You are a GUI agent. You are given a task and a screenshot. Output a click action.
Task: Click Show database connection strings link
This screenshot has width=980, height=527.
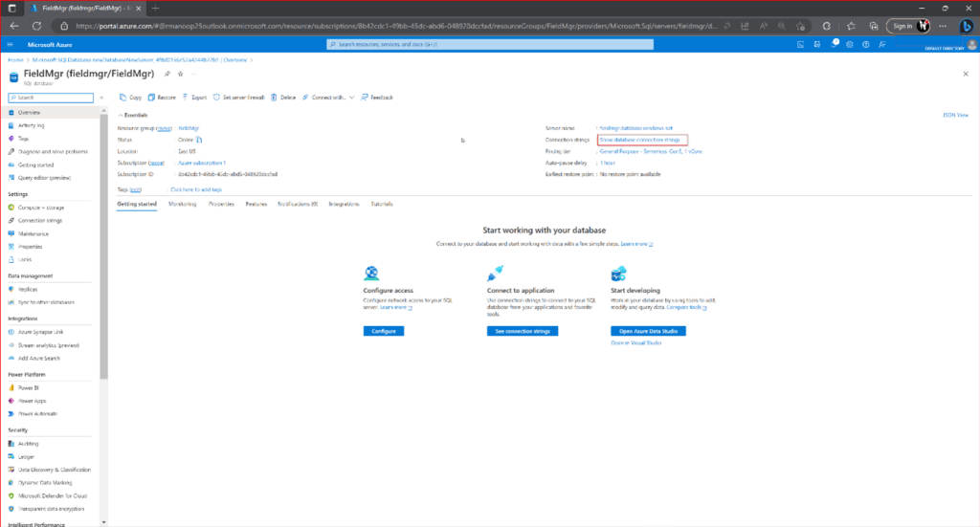tap(640, 140)
